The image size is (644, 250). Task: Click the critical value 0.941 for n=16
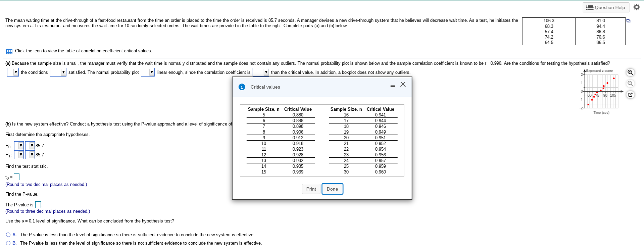380,115
